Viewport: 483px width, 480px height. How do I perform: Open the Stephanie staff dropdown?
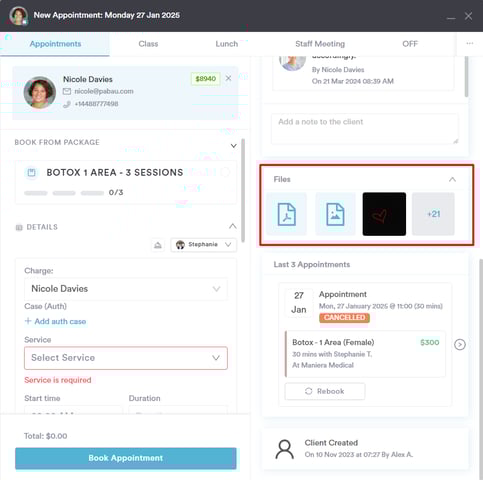click(x=203, y=245)
